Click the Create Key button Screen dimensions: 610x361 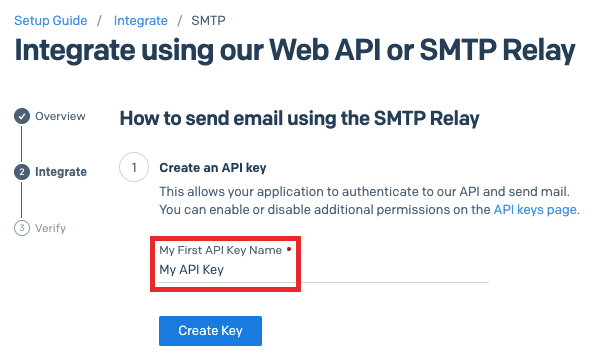tap(210, 331)
